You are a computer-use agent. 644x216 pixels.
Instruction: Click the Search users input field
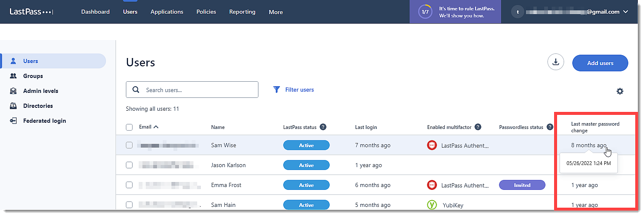pyautogui.click(x=199, y=90)
